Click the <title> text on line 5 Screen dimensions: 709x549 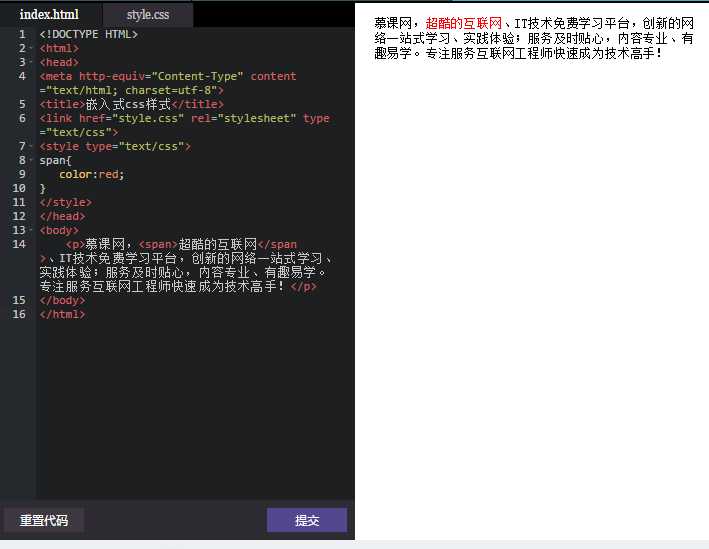click(x=62, y=104)
